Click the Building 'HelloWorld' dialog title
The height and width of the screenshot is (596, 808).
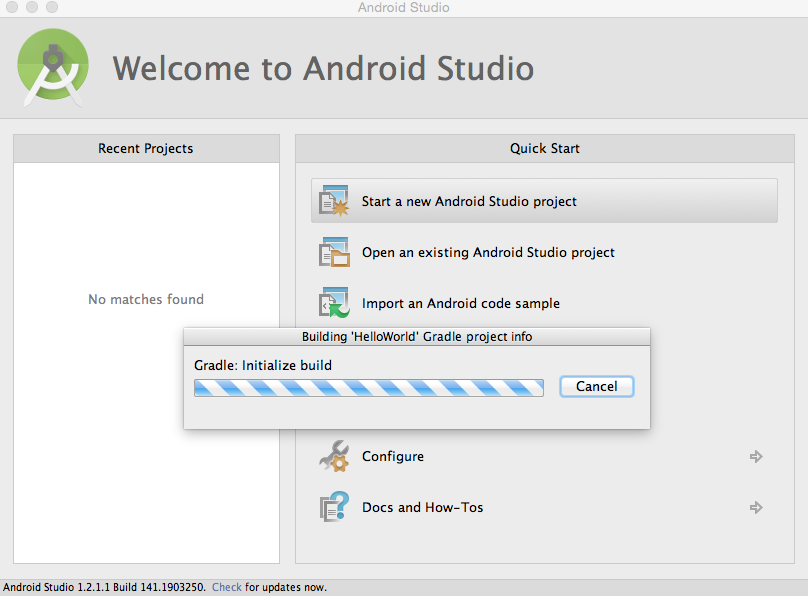(417, 336)
